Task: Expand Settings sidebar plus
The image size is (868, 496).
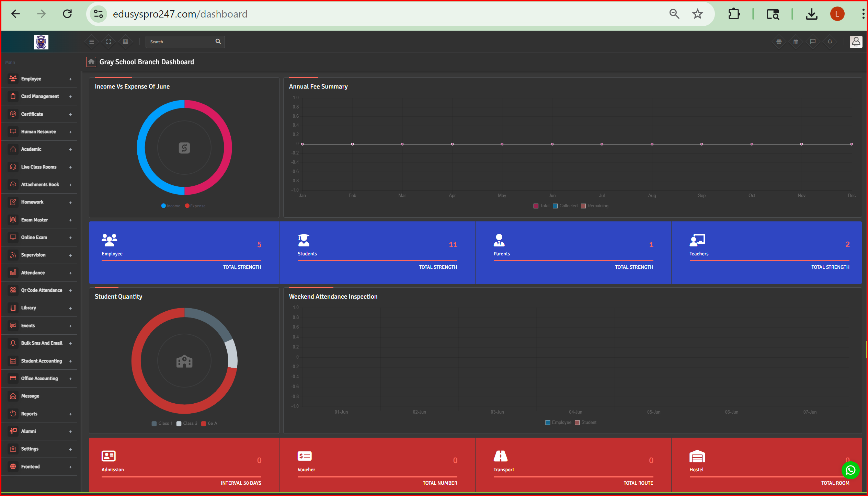Action: (x=70, y=449)
